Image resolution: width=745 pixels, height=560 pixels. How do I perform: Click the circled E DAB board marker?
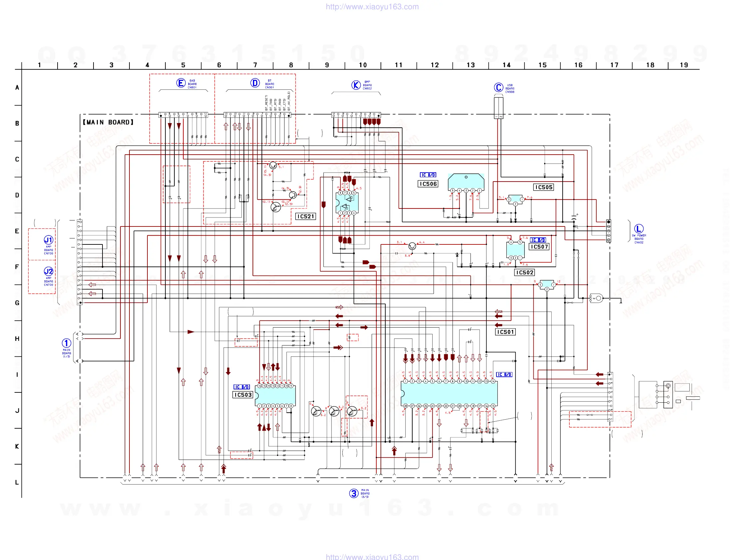click(181, 83)
